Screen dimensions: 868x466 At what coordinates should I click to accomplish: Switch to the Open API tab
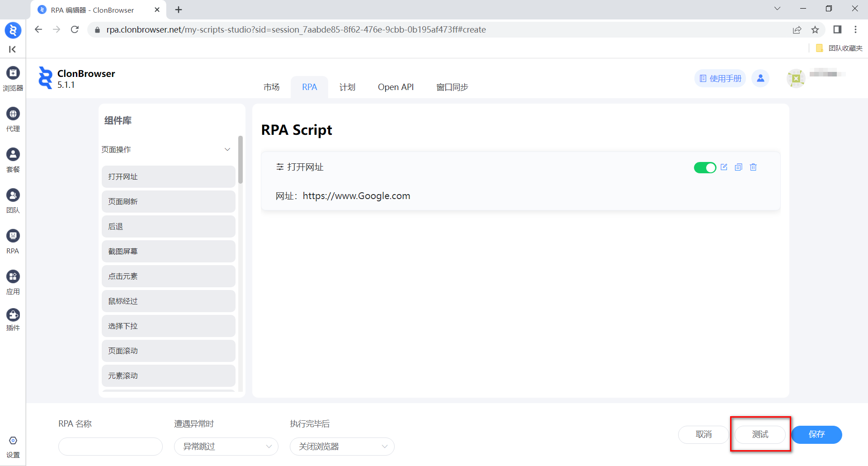point(396,87)
